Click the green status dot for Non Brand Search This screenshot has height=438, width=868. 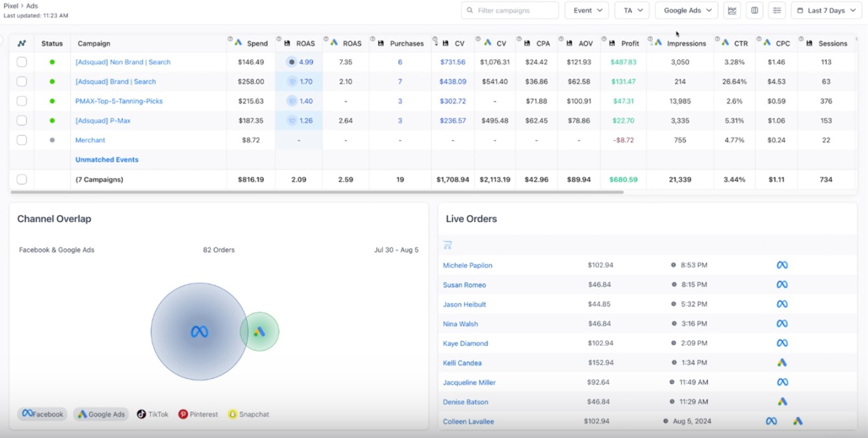pyautogui.click(x=52, y=62)
